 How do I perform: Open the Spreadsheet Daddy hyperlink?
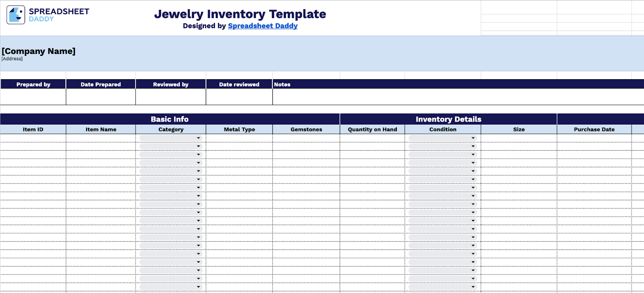(x=262, y=25)
